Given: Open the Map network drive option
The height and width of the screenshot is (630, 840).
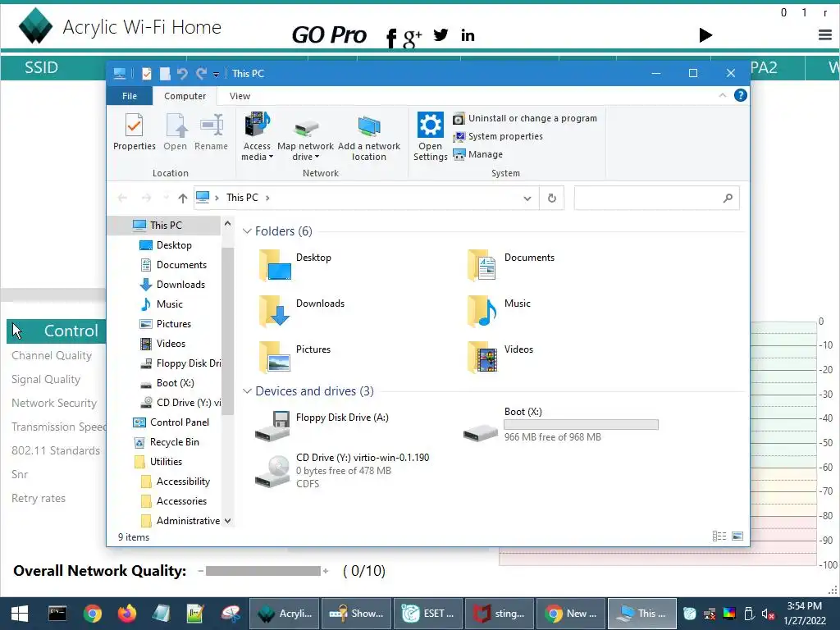Looking at the screenshot, I should tap(305, 137).
